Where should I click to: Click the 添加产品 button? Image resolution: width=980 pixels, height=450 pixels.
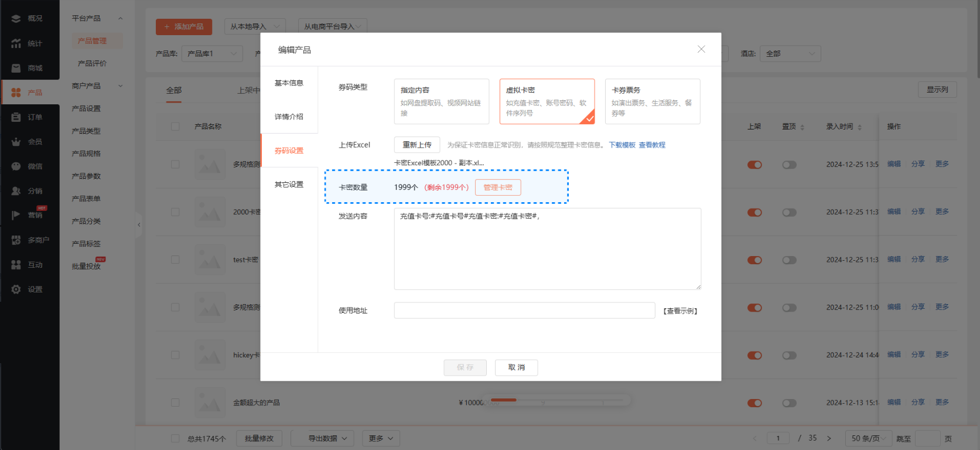pyautogui.click(x=184, y=26)
